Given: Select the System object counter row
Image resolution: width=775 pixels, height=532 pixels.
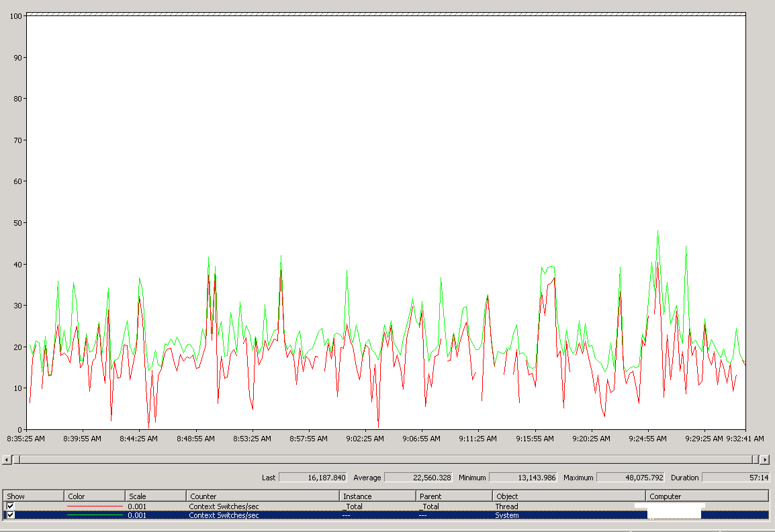Looking at the screenshot, I should click(506, 515).
